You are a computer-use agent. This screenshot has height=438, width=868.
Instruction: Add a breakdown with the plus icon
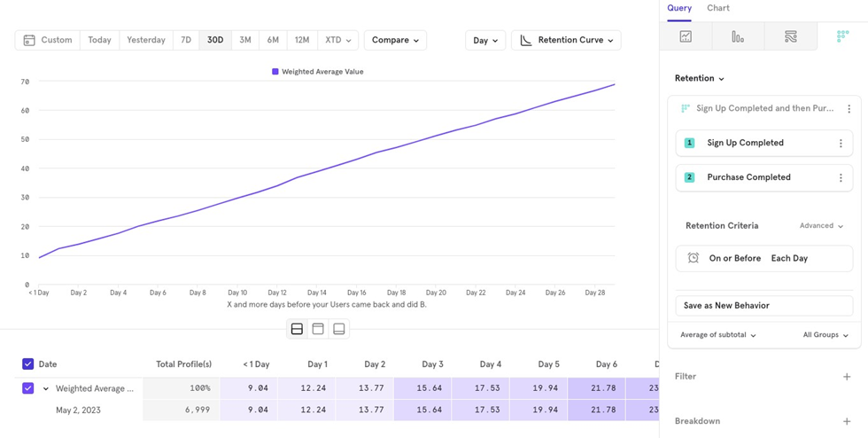pos(847,421)
